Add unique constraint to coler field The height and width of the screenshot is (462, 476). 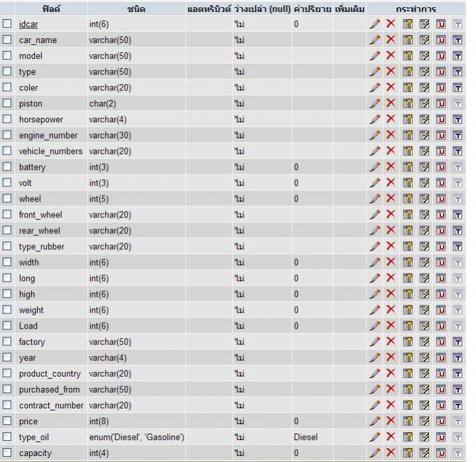[x=441, y=87]
